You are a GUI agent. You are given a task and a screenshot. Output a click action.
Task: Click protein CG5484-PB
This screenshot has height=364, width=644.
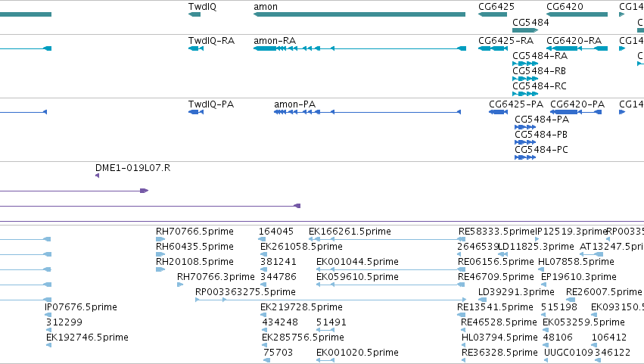(525, 142)
